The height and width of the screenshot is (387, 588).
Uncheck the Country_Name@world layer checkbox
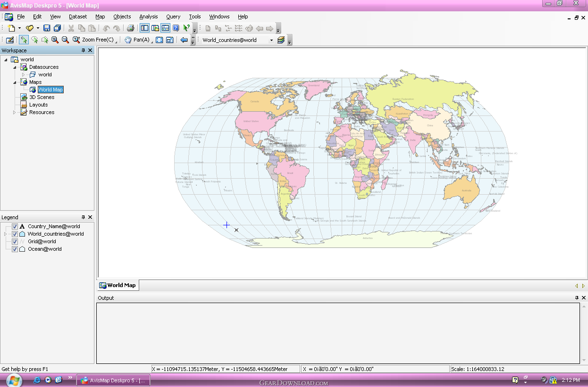coord(15,226)
